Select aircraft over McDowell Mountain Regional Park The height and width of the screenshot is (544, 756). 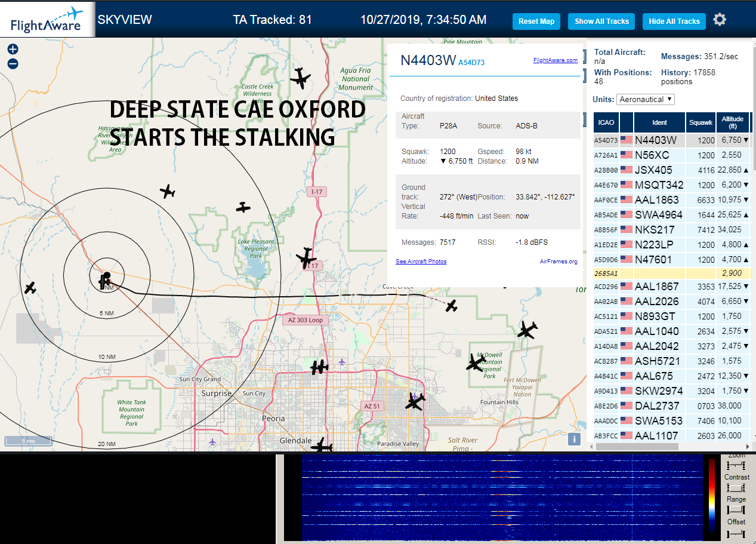[476, 362]
